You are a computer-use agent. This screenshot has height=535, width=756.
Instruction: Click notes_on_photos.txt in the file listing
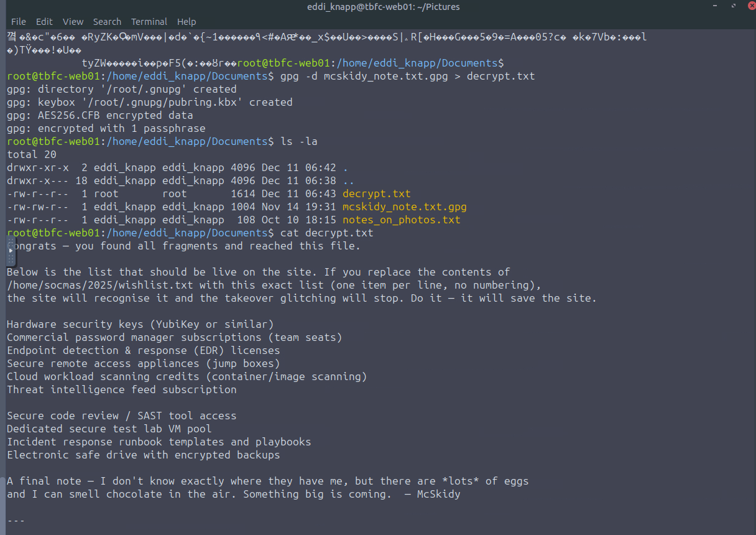pos(401,220)
